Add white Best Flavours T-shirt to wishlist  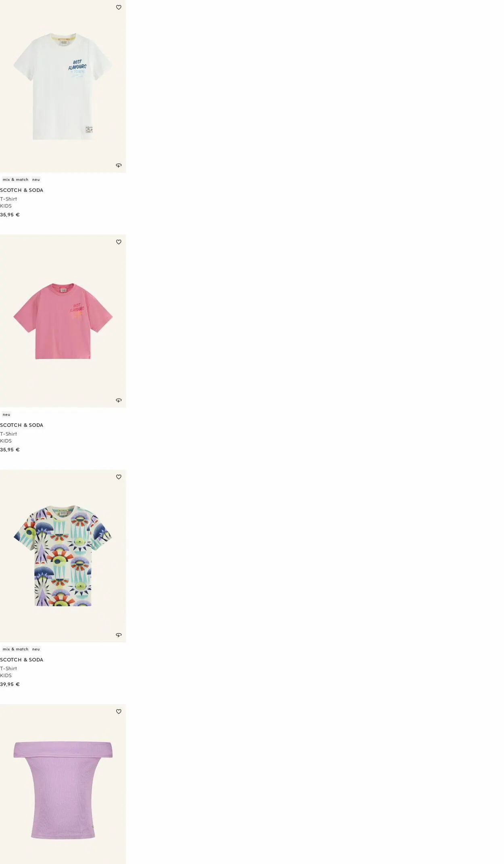click(119, 7)
